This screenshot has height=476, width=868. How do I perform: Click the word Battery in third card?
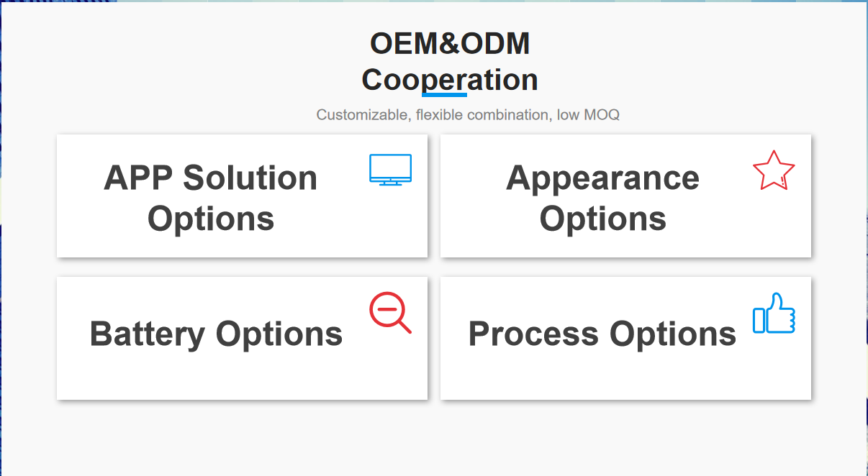tap(147, 334)
